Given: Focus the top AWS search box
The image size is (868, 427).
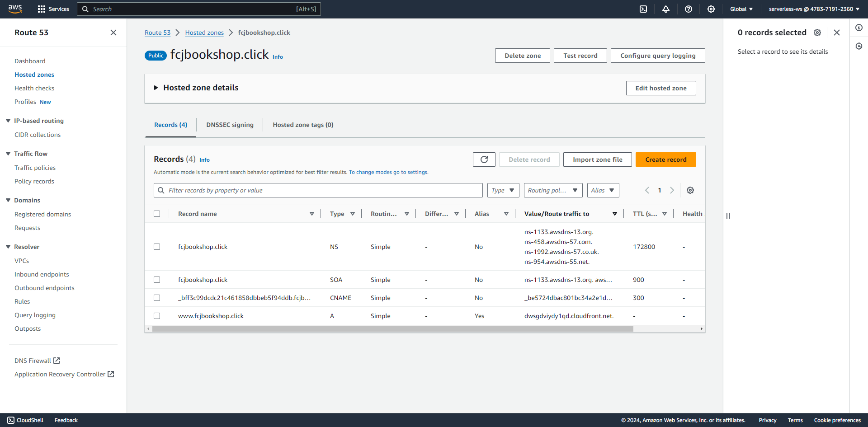Looking at the screenshot, I should click(x=199, y=9).
